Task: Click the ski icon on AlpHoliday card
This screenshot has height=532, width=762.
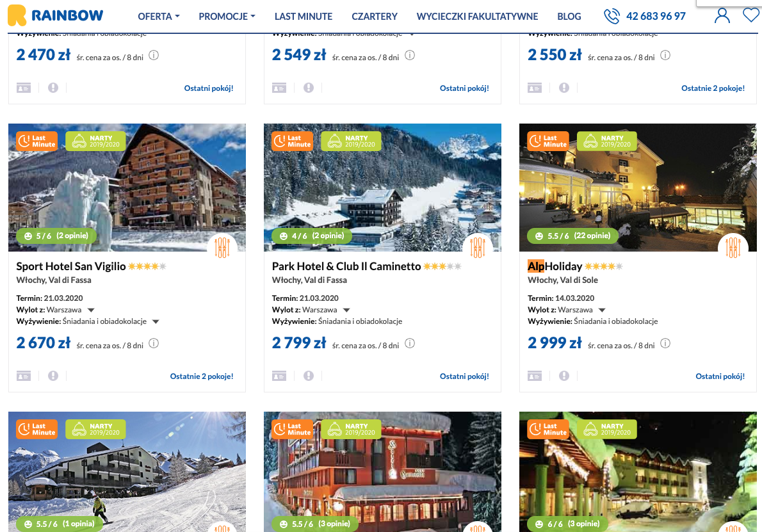Action: (733, 247)
